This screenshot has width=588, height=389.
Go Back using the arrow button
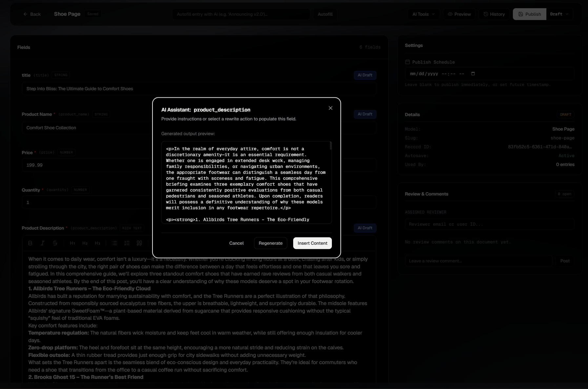(x=32, y=14)
